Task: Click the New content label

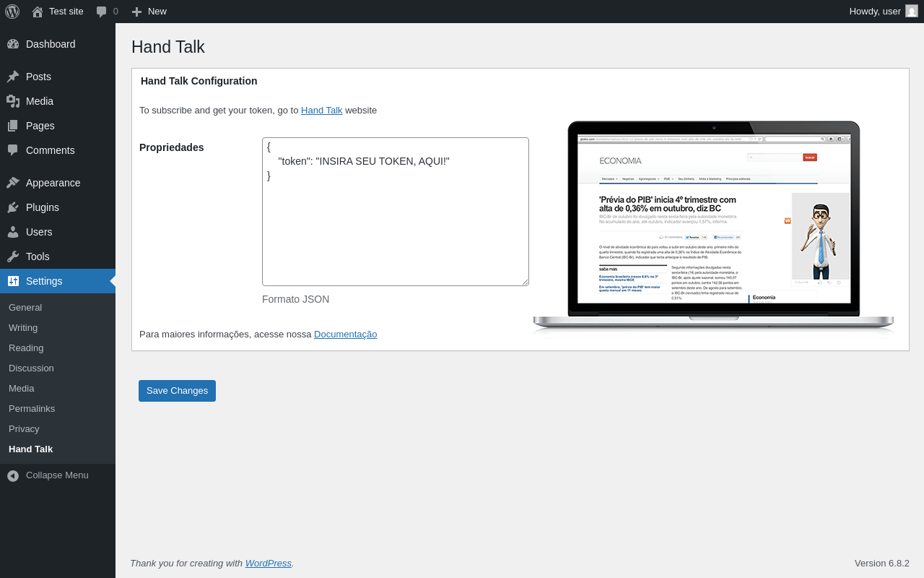Action: coord(157,12)
